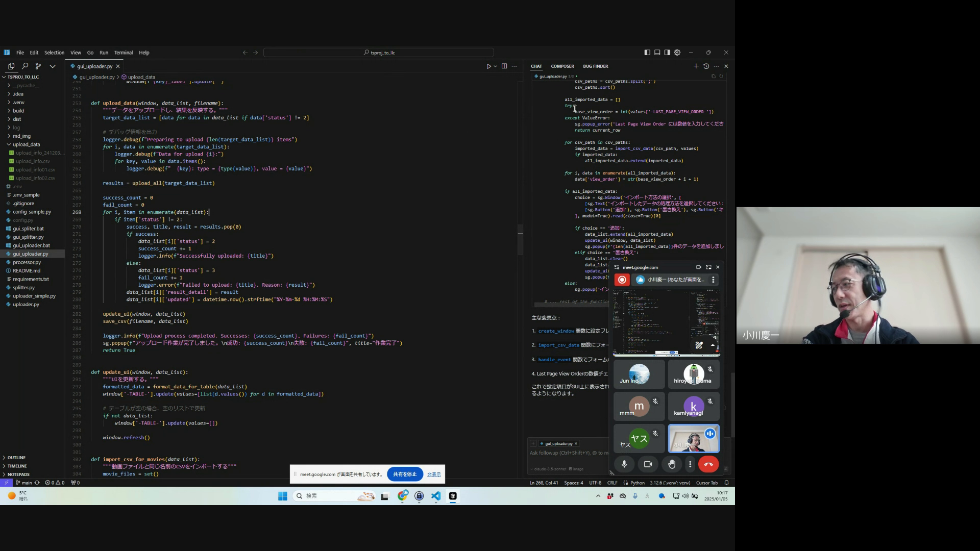Click the 共有を停止 stop sharing button

click(x=405, y=474)
